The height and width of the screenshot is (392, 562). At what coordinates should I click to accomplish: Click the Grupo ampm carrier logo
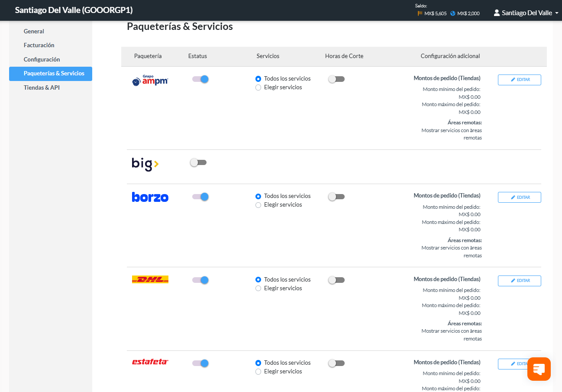click(x=150, y=81)
